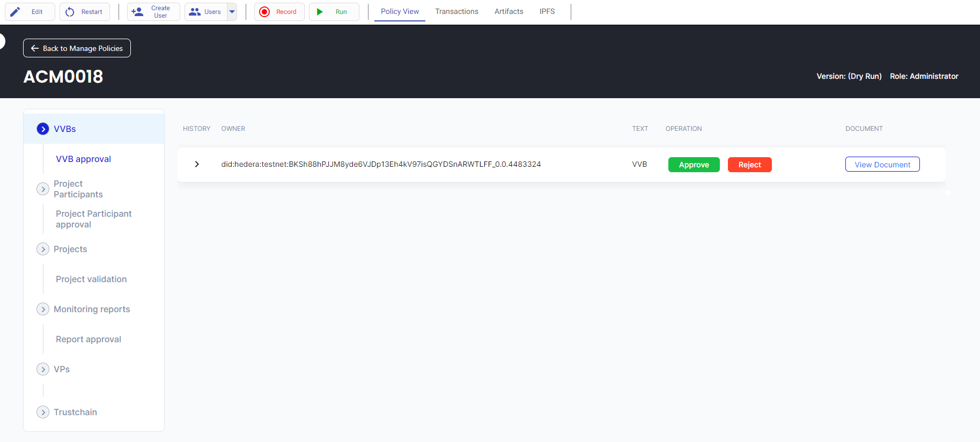Click the Restart circular arrow icon

(x=70, y=12)
